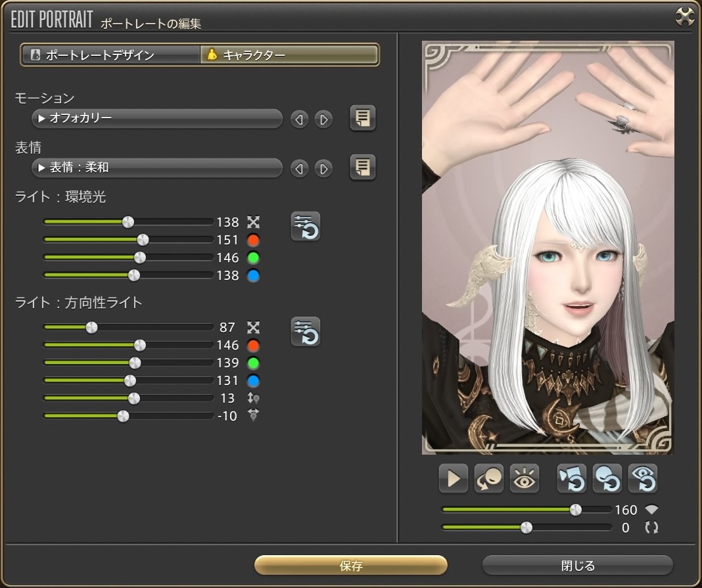The height and width of the screenshot is (588, 702).
Task: Reset the ambient light (環境光) sliders
Action: coord(306,227)
